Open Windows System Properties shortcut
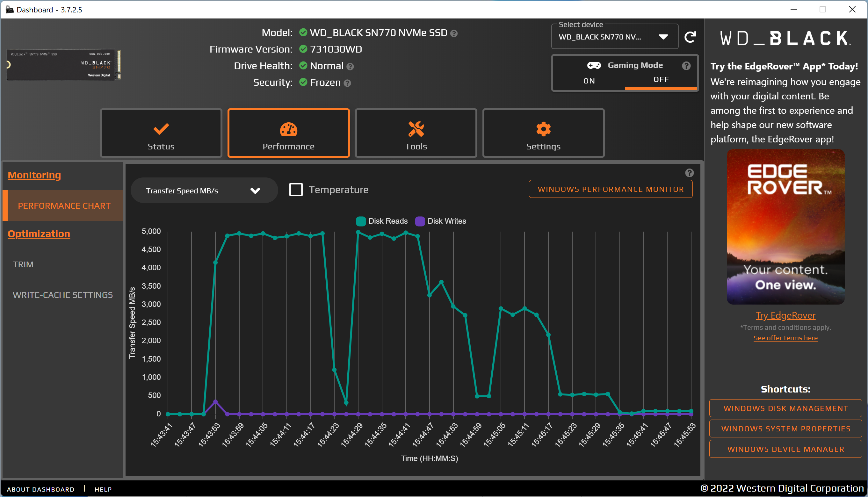Viewport: 868px width, 497px height. point(785,429)
